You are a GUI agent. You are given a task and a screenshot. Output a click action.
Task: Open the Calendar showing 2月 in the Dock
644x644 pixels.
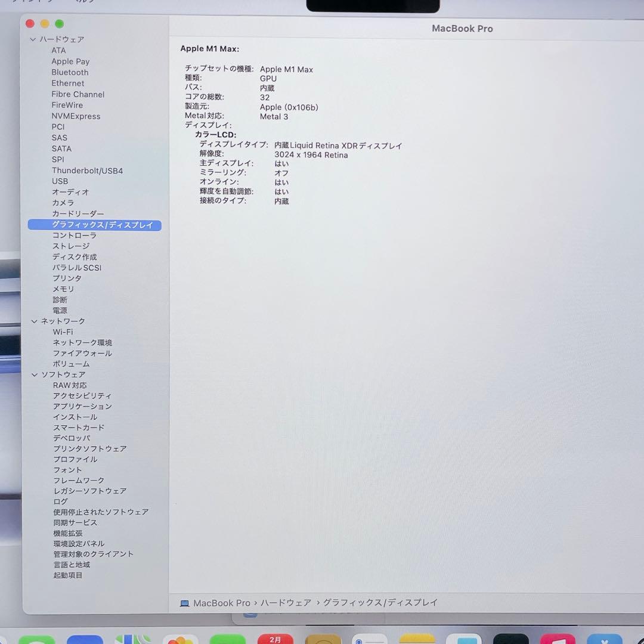275,638
